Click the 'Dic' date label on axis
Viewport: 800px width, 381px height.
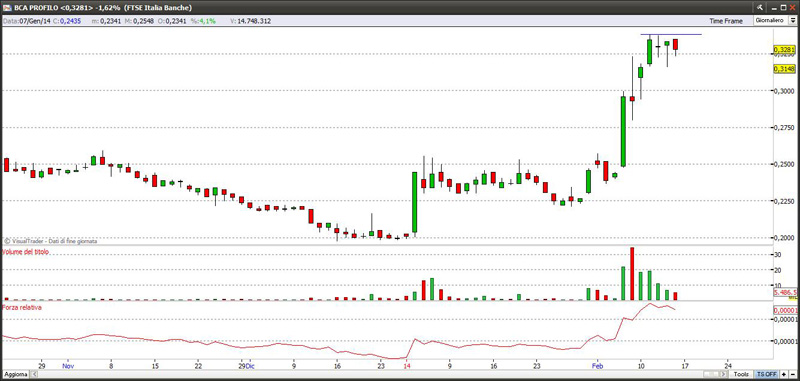click(x=250, y=366)
